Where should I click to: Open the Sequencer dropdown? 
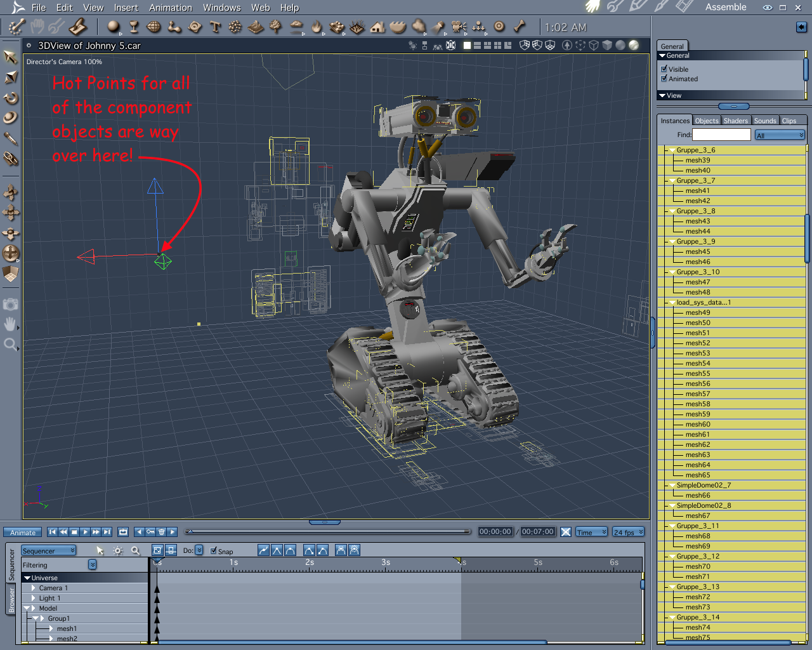[49, 550]
